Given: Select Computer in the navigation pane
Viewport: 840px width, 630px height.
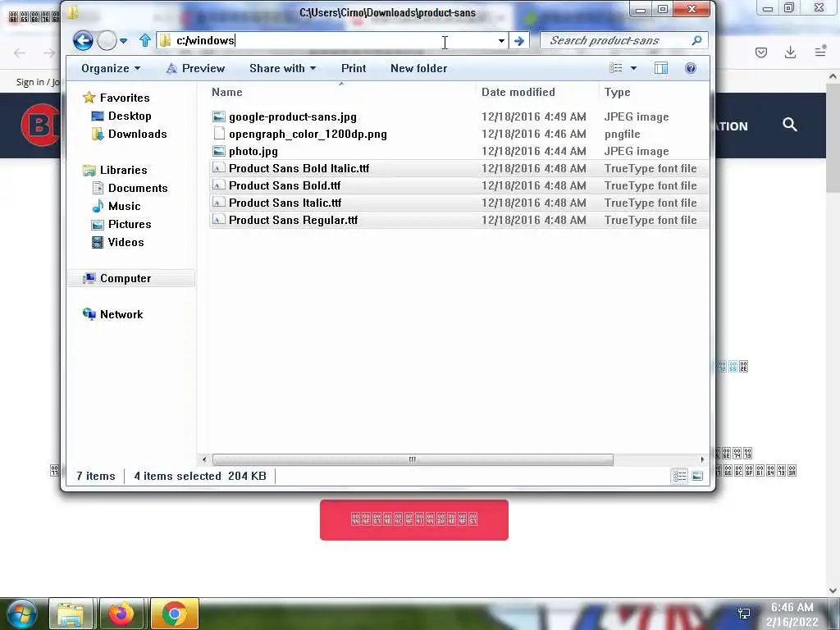Looking at the screenshot, I should pos(130,278).
